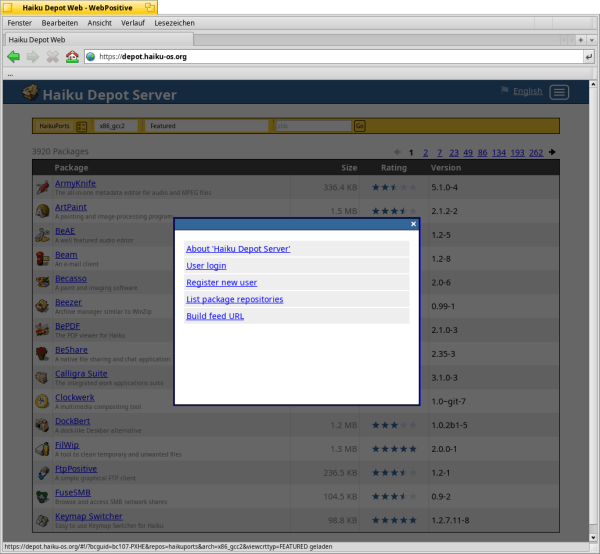Click the User login link
The image size is (600, 554).
[206, 265]
